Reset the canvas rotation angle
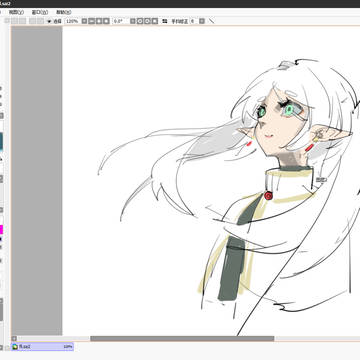 [155, 21]
